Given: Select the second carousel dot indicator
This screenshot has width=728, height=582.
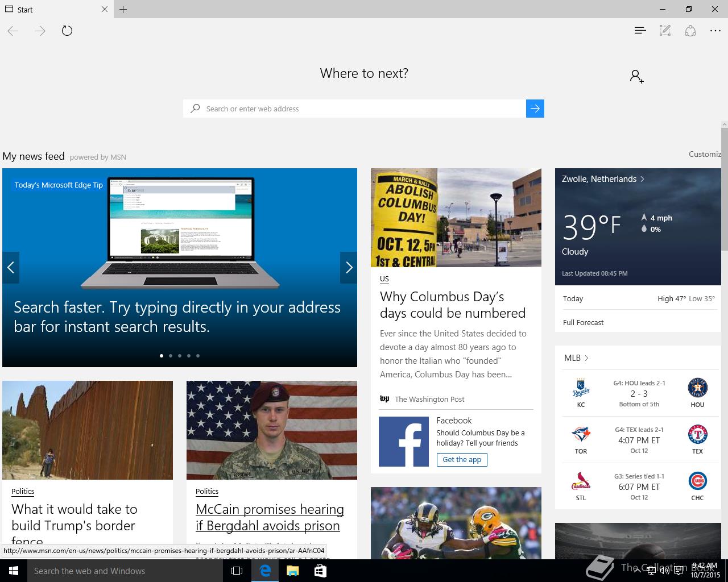Looking at the screenshot, I should point(171,356).
